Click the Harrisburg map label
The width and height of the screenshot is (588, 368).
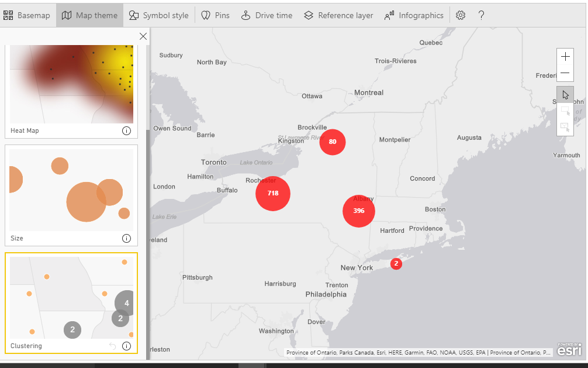(x=280, y=284)
